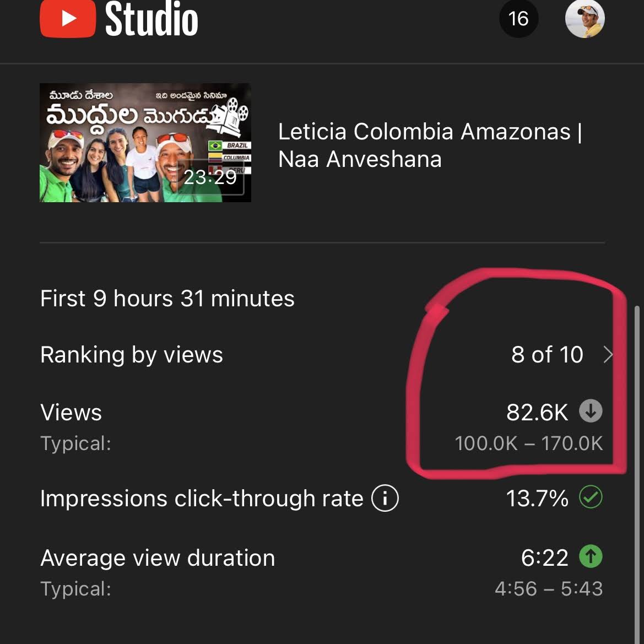The width and height of the screenshot is (644, 644).
Task: Click the 82.6K views count
Action: (537, 412)
